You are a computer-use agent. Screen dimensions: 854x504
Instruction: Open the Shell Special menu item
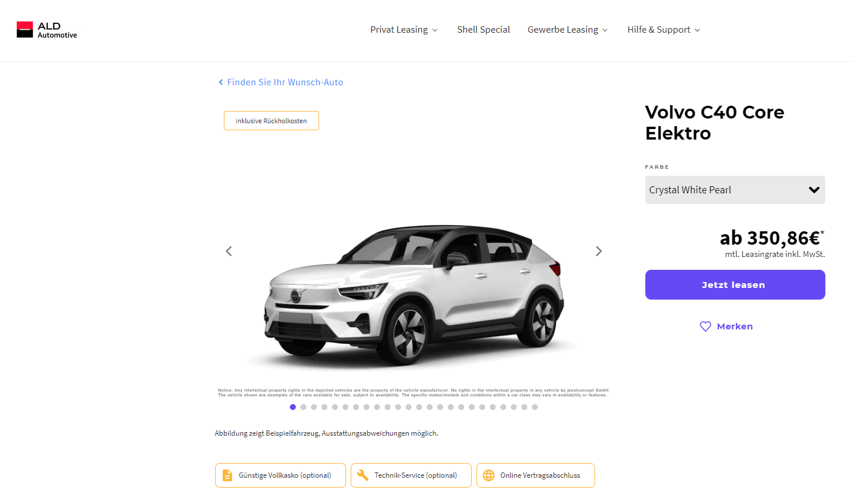(x=483, y=30)
